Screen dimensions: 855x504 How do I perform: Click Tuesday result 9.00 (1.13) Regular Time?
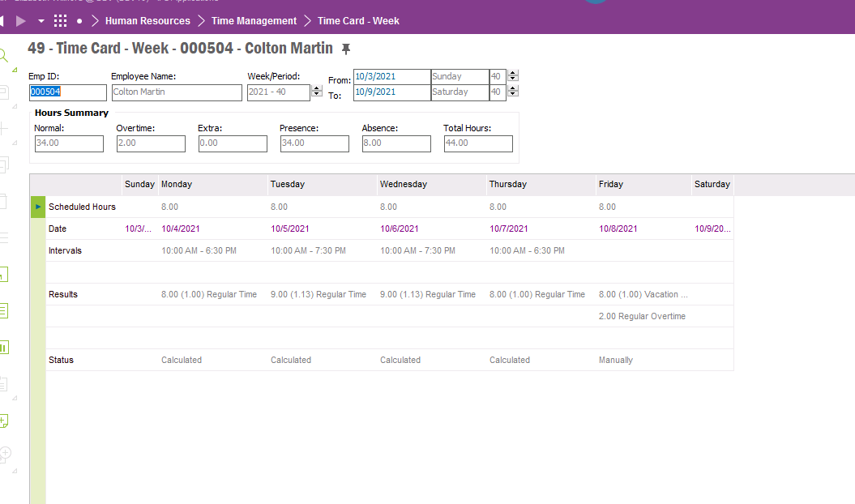tap(318, 295)
